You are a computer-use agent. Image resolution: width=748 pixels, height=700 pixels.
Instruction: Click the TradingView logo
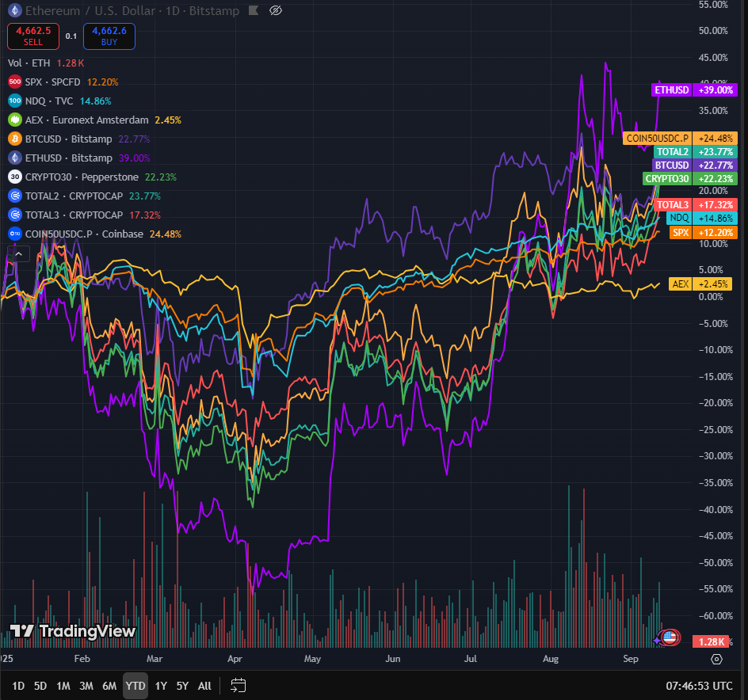tap(73, 631)
